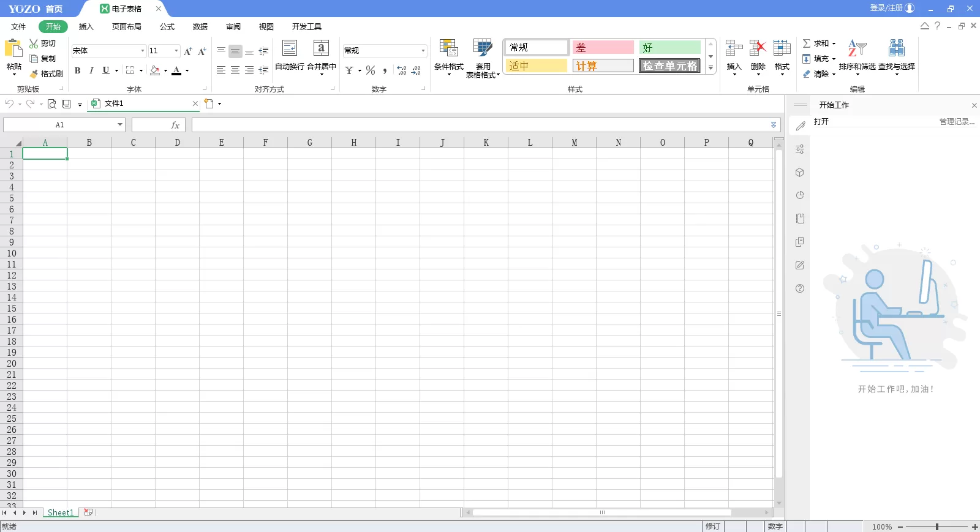Toggle align text left
980x532 pixels.
[221, 70]
